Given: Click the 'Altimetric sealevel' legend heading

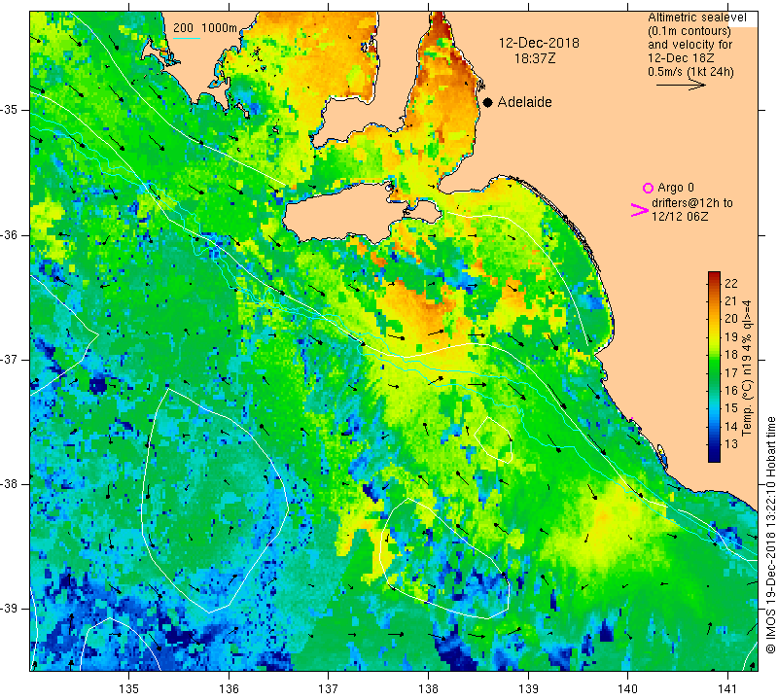Looking at the screenshot, I should click(696, 17).
